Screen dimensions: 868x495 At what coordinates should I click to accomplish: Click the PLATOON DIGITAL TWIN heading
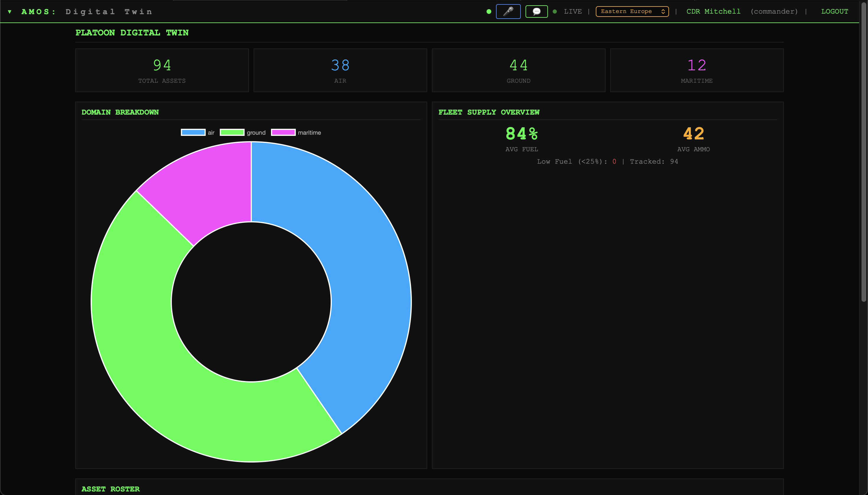tap(132, 33)
